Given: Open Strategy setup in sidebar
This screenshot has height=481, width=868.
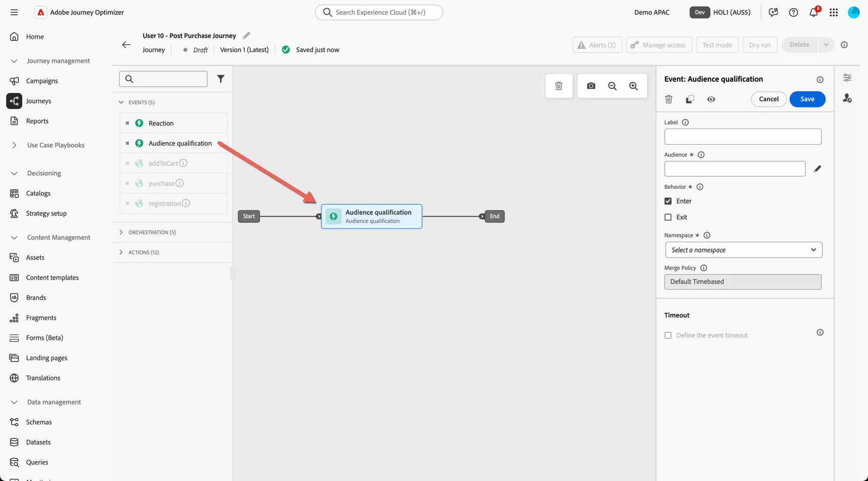Looking at the screenshot, I should (x=46, y=213).
